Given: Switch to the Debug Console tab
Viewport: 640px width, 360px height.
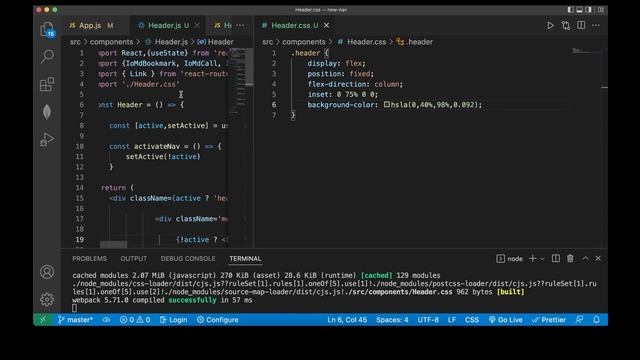Looking at the screenshot, I should click(188, 259).
